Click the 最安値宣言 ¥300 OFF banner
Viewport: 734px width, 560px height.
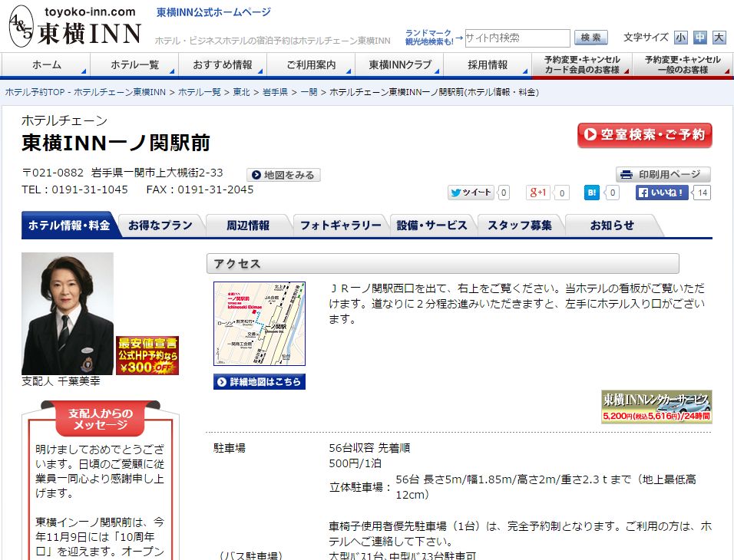(x=147, y=355)
